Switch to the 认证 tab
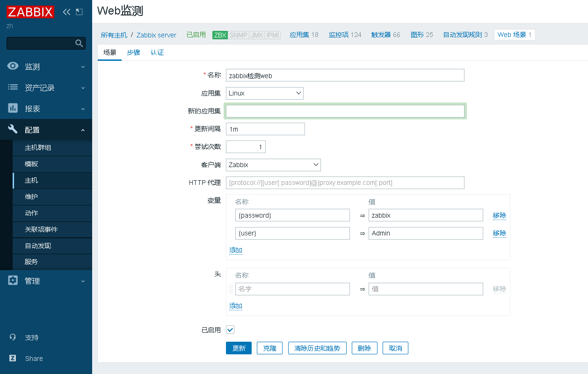 157,52
